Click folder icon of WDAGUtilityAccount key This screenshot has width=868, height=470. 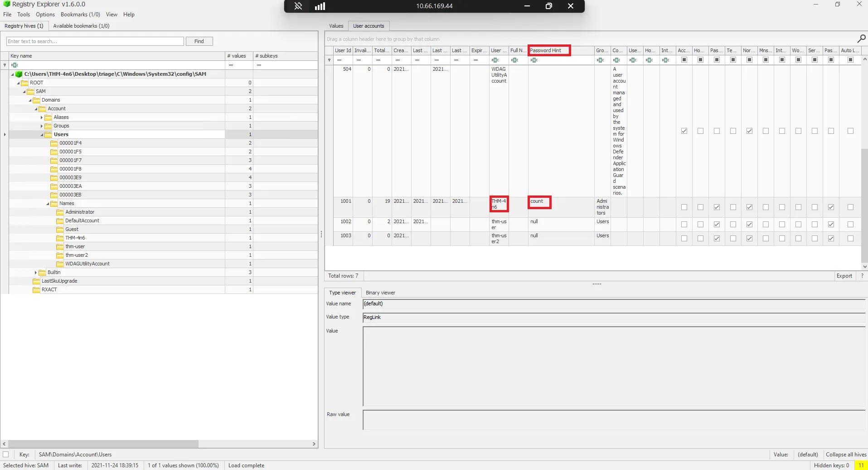[x=60, y=264]
